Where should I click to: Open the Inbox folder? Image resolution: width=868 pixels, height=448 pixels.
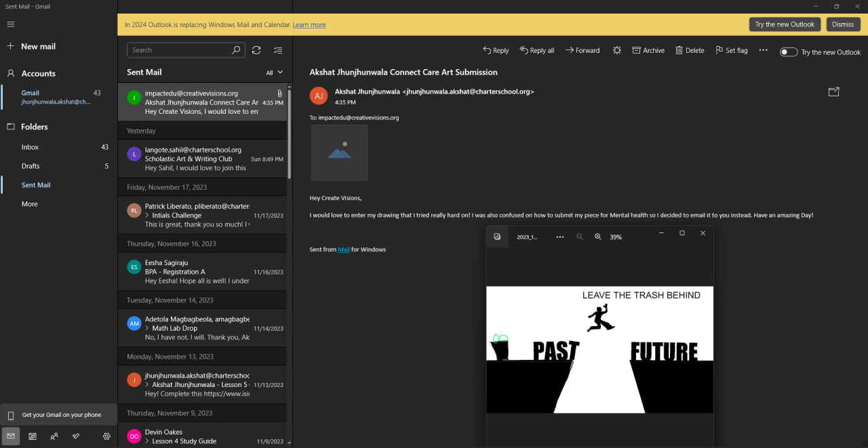[58, 147]
